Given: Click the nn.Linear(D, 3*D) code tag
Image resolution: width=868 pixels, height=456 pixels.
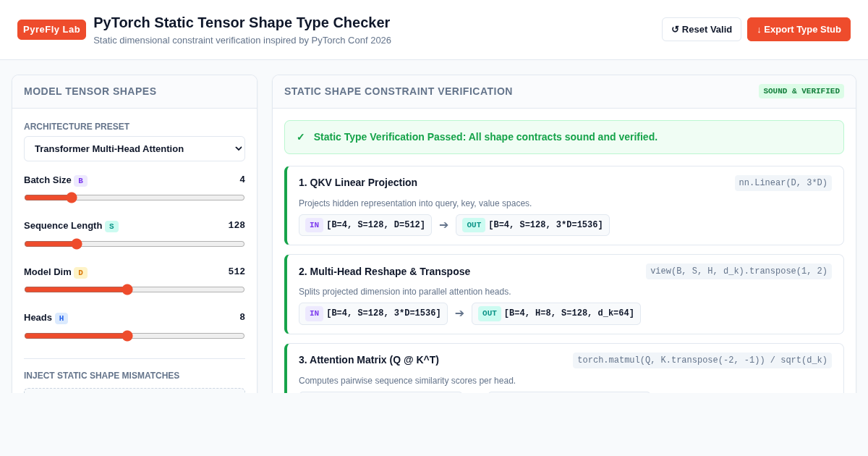Looking at the screenshot, I should pyautogui.click(x=783, y=183).
